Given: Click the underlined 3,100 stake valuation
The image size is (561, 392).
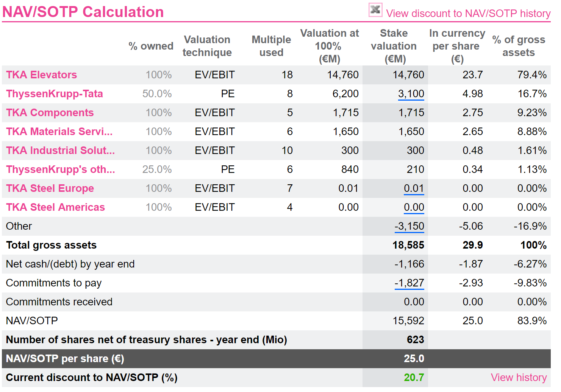Looking at the screenshot, I should point(411,94).
